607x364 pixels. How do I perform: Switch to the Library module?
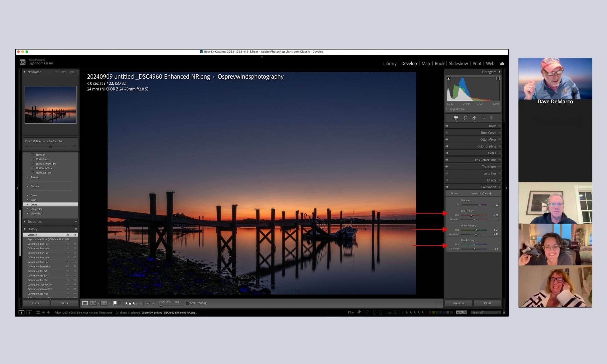390,63
